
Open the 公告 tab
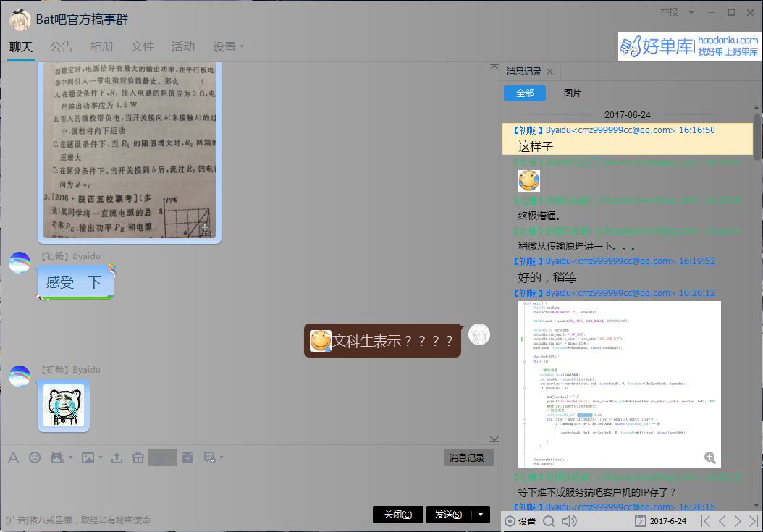[x=62, y=47]
